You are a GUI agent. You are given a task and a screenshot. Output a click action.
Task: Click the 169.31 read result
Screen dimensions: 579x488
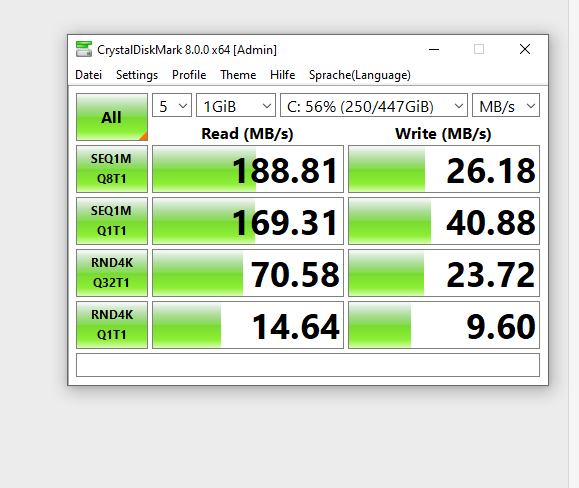click(x=248, y=221)
